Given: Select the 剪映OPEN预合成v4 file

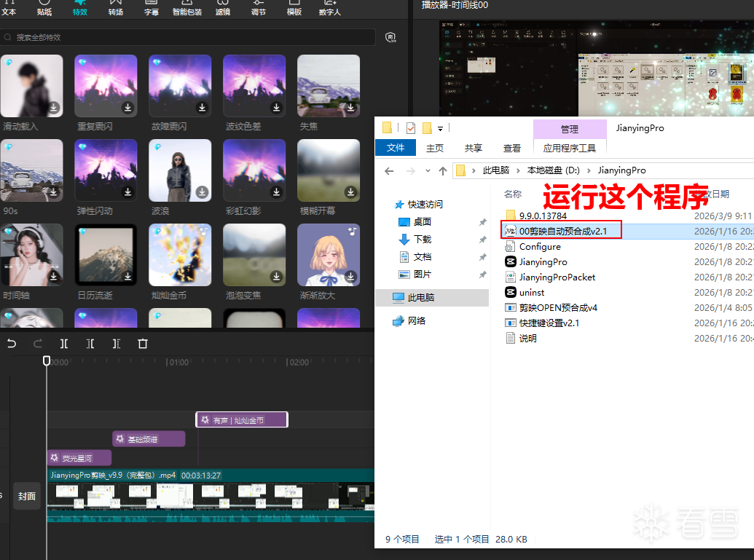Looking at the screenshot, I should point(558,307).
